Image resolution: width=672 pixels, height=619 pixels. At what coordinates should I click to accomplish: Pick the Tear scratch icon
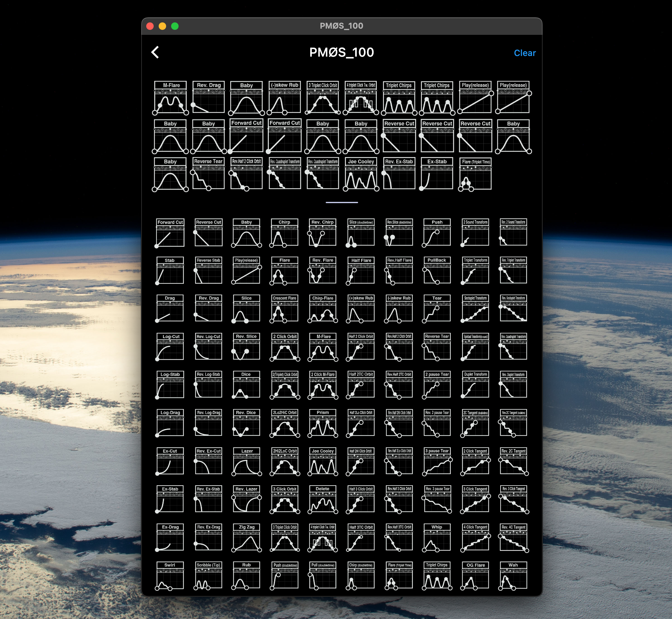tap(437, 309)
